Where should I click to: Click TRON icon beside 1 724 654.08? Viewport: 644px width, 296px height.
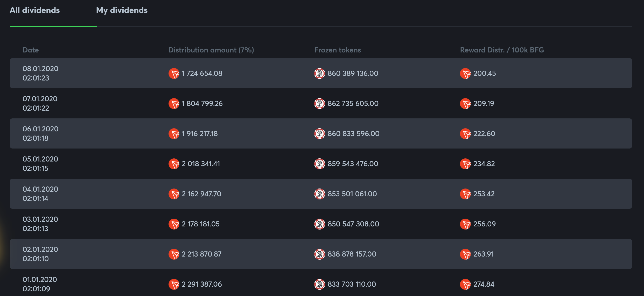tap(174, 73)
